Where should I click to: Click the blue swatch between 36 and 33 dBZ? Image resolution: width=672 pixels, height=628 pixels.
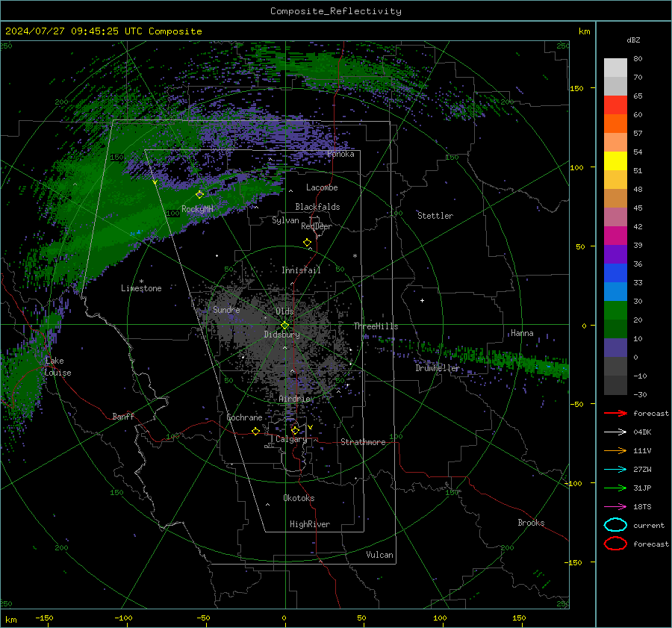point(615,273)
